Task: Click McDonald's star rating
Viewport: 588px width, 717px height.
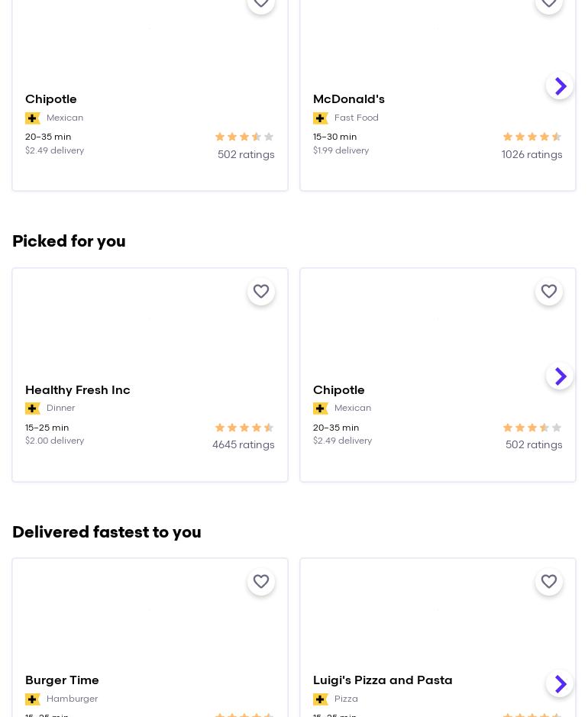Action: [x=532, y=137]
